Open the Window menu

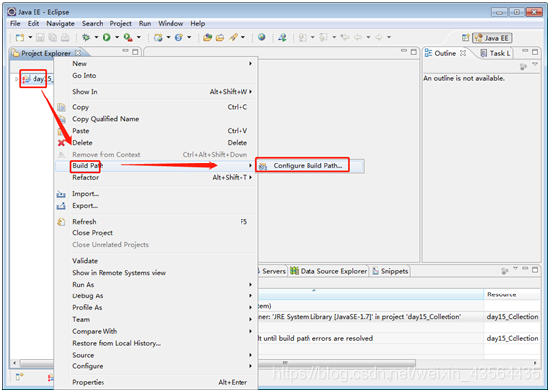(171, 23)
